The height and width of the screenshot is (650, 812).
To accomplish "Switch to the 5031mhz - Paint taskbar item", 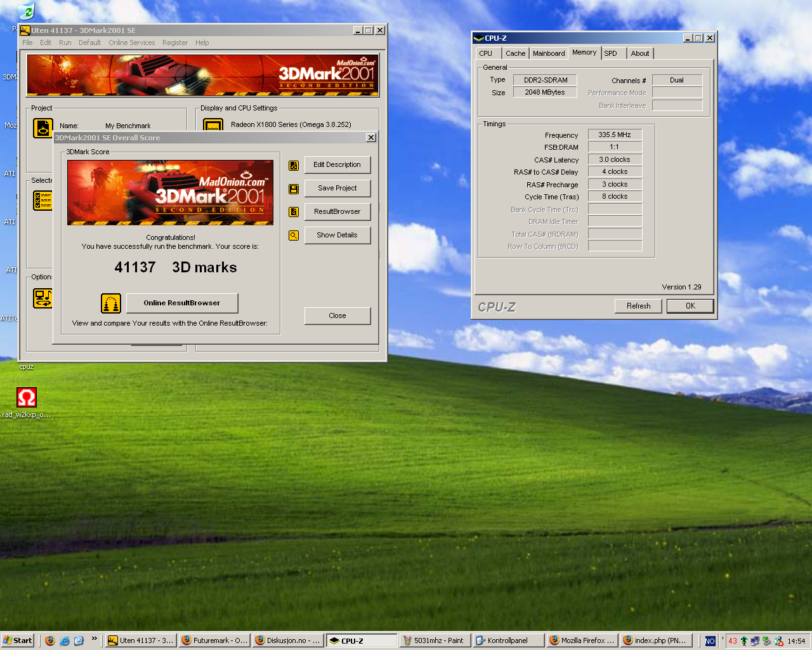I will [435, 640].
